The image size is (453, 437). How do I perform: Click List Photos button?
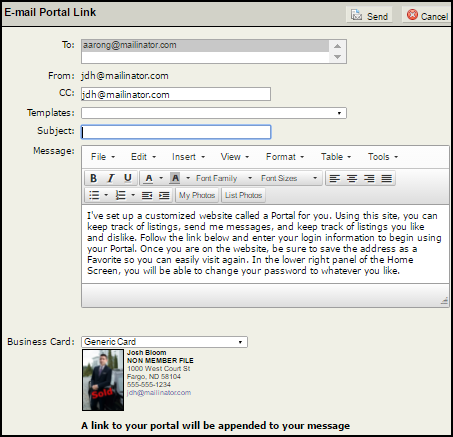click(243, 195)
